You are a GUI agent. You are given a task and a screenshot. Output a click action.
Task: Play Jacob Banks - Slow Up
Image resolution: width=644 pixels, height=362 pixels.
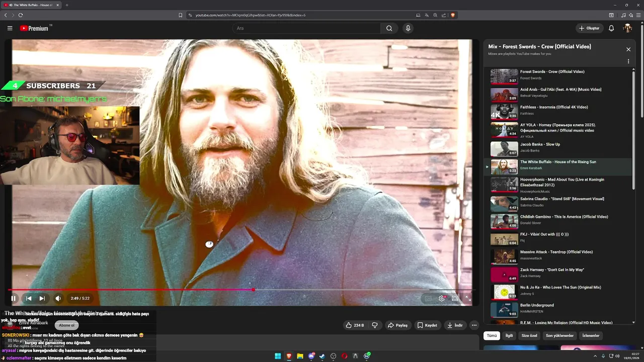click(558, 148)
